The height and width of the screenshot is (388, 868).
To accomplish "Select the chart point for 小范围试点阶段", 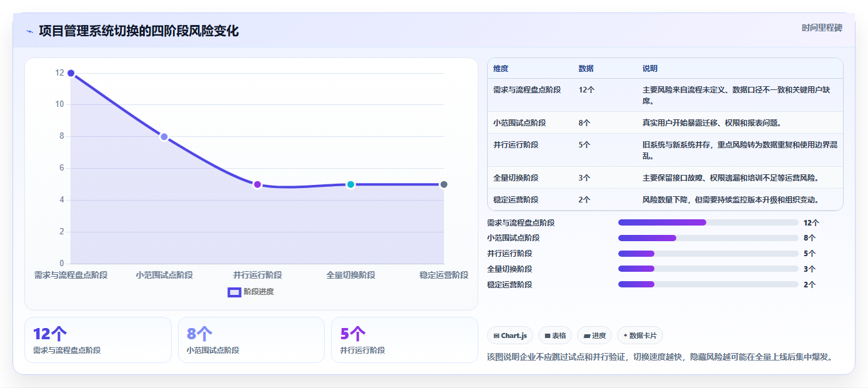I will click(x=164, y=137).
